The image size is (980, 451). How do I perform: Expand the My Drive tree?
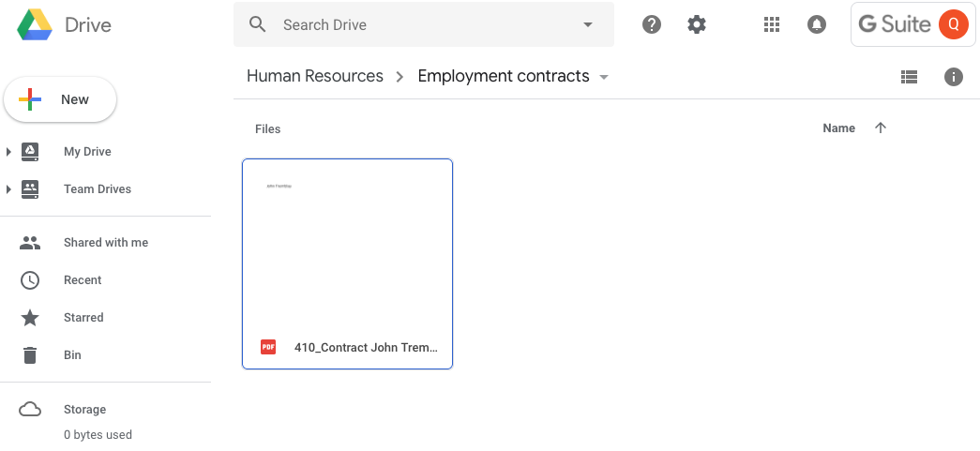tap(8, 152)
